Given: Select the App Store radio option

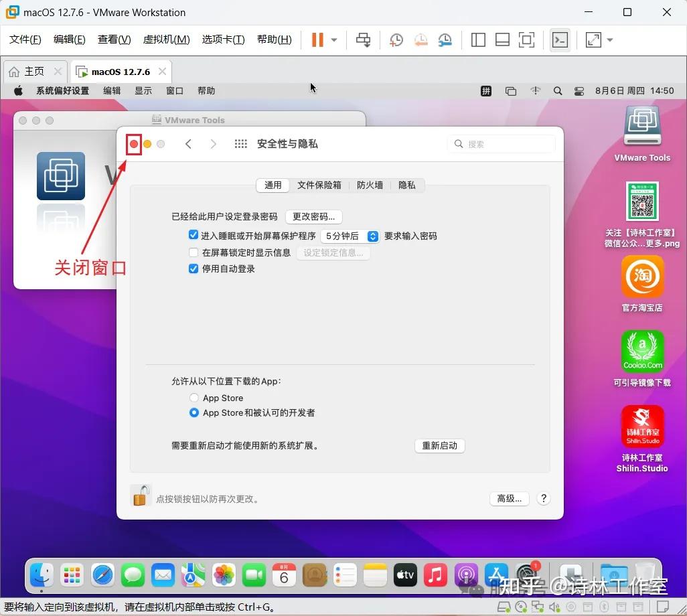Looking at the screenshot, I should point(194,398).
